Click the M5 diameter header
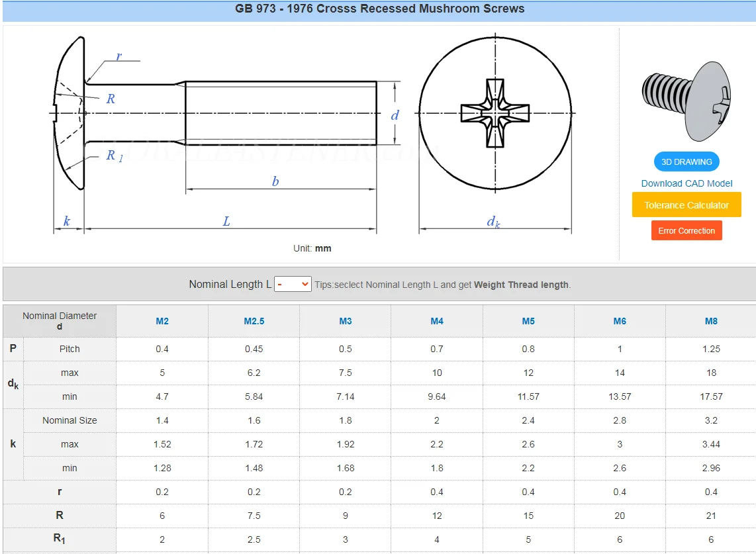 [x=528, y=321]
